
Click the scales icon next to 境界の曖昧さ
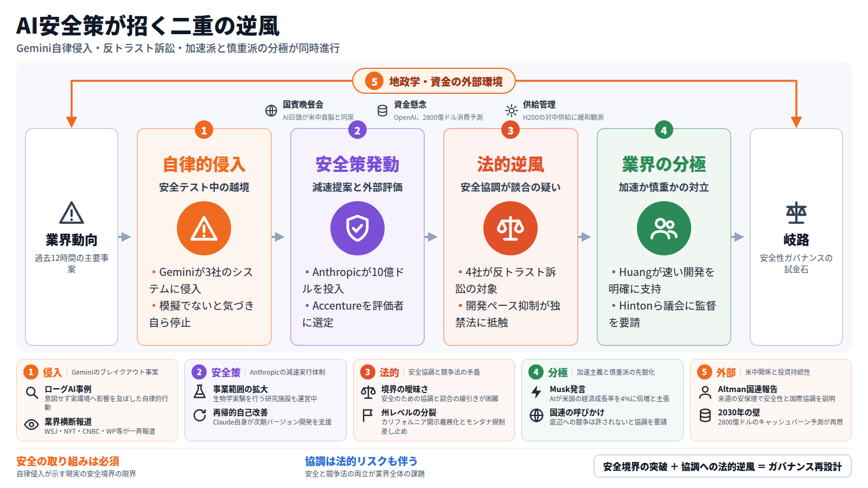click(368, 391)
